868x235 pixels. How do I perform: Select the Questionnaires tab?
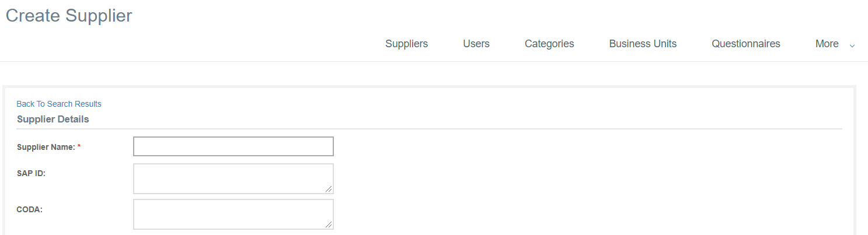point(745,44)
